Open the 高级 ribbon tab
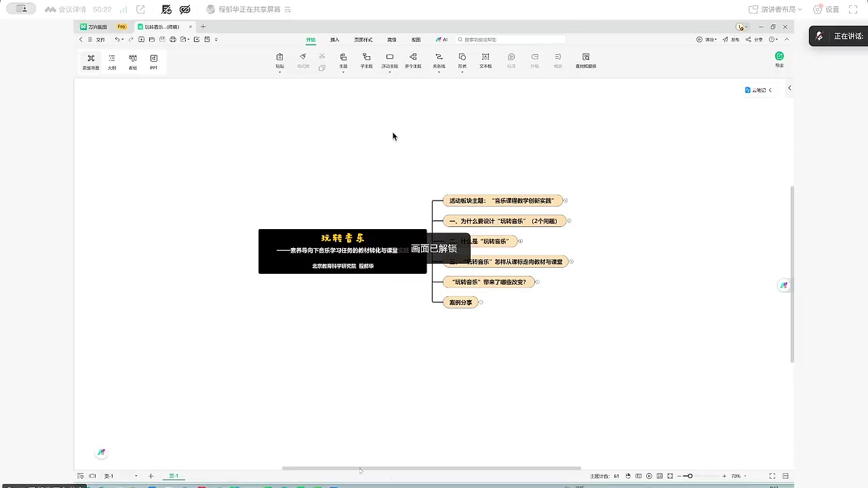This screenshot has height=488, width=868. tap(391, 39)
